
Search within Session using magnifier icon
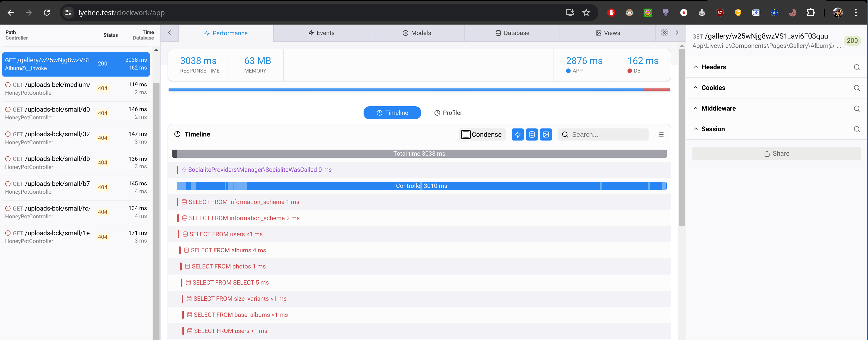point(857,129)
